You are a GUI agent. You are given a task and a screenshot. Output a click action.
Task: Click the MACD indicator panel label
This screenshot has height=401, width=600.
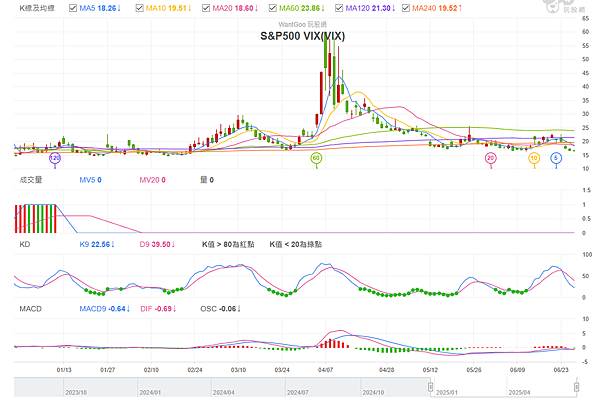point(31,309)
